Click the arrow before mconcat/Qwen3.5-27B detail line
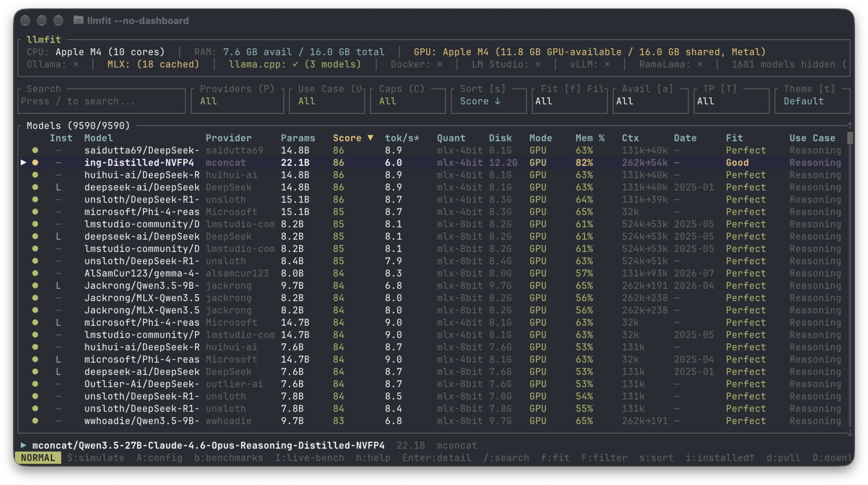The height and width of the screenshot is (485, 868). 24,445
